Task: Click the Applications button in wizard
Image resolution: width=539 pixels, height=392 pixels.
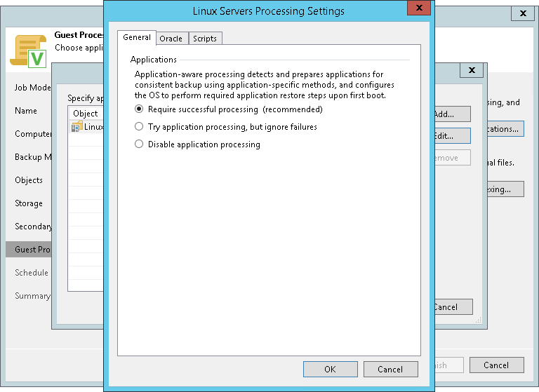Action: (505, 129)
